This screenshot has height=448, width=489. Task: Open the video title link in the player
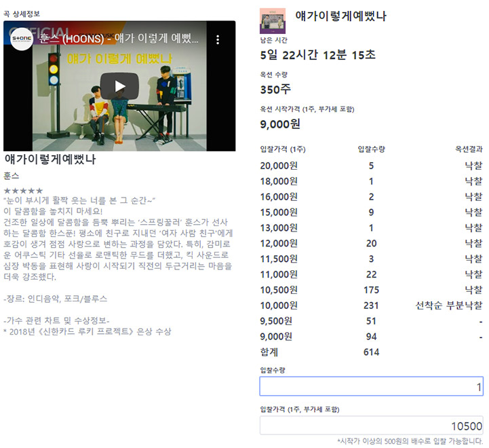click(119, 39)
